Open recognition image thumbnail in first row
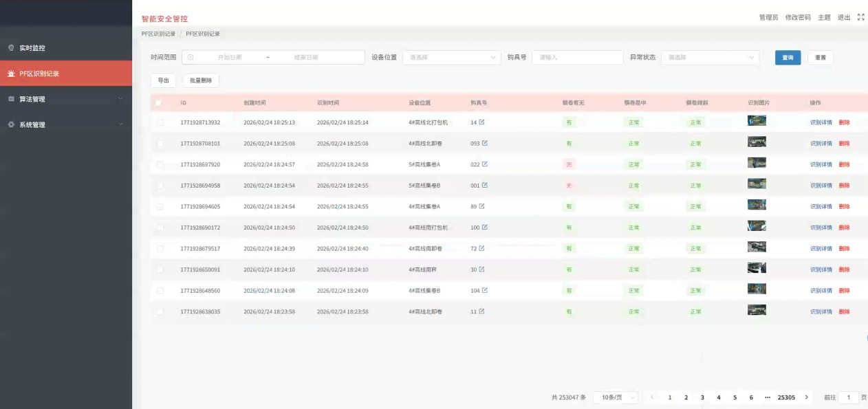The width and height of the screenshot is (868, 409). point(757,121)
